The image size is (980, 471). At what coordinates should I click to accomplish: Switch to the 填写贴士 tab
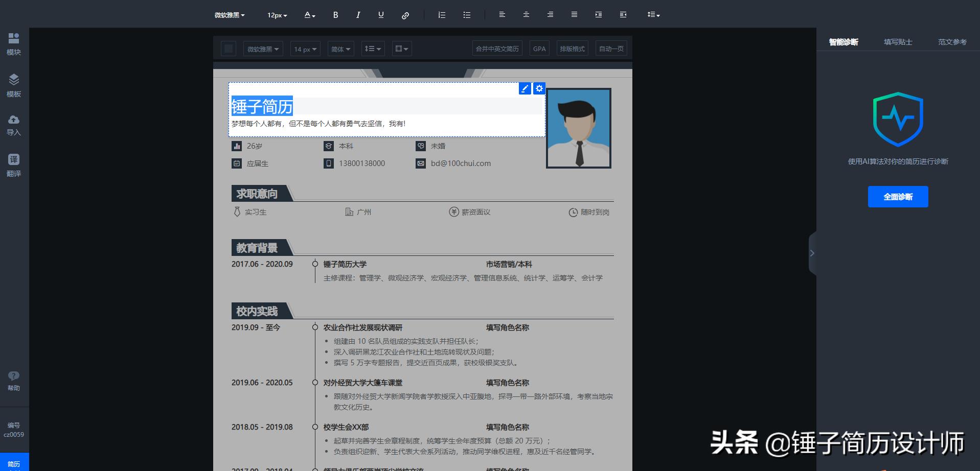898,41
